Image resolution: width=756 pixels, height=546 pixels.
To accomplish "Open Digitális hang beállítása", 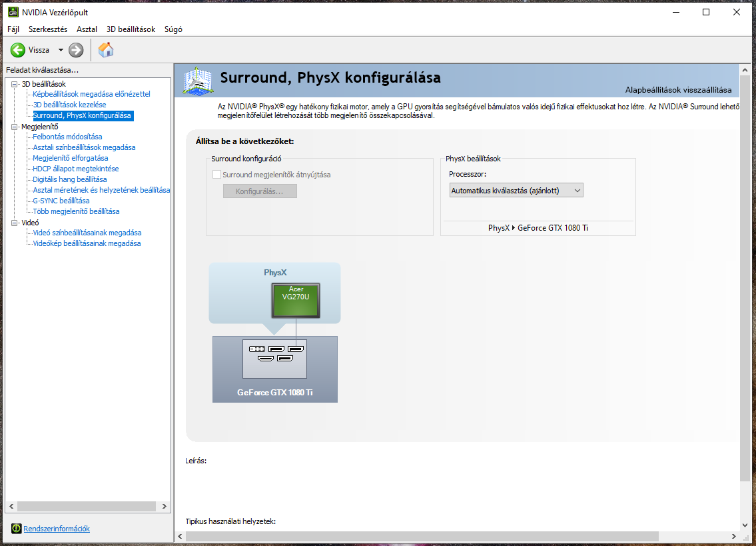I will point(70,179).
